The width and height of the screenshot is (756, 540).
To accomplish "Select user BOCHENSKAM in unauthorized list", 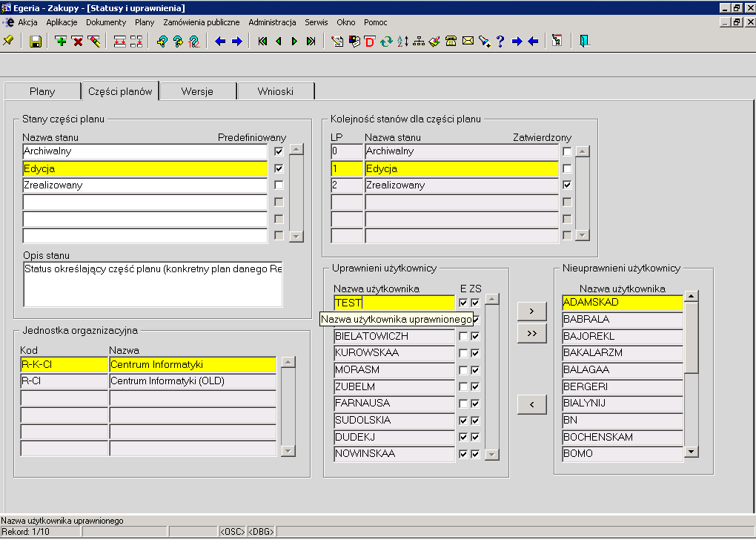I will click(x=623, y=437).
